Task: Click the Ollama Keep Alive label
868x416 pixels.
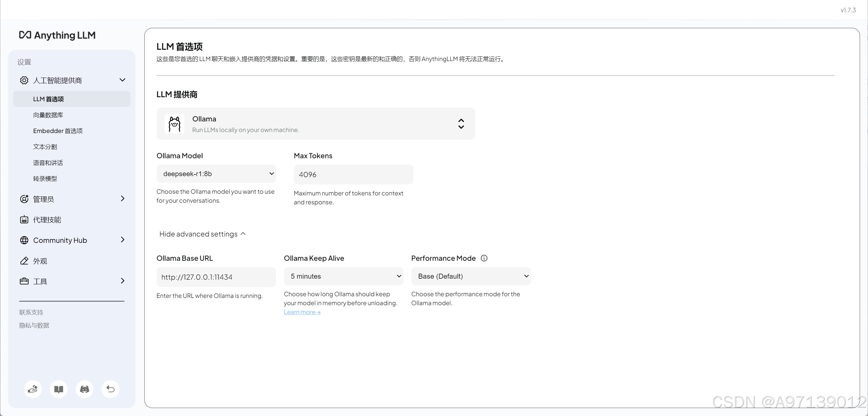Action: (x=314, y=258)
